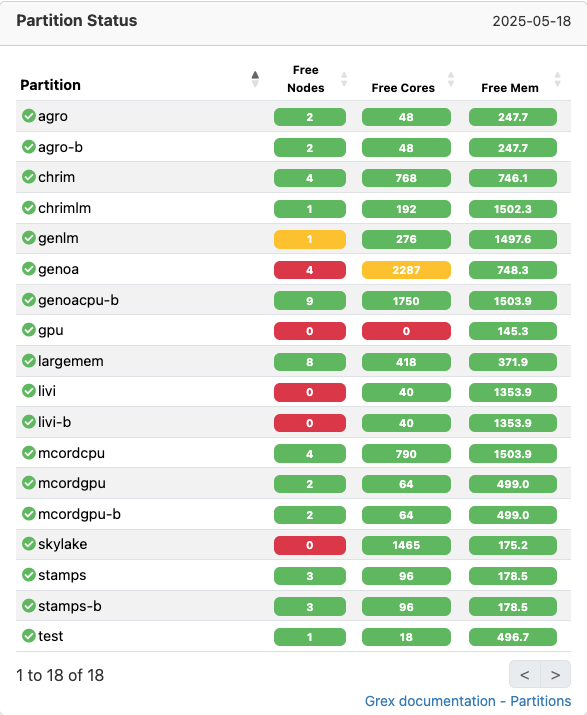The width and height of the screenshot is (587, 715).
Task: Click the status icon for largemem partition
Action: (29, 361)
